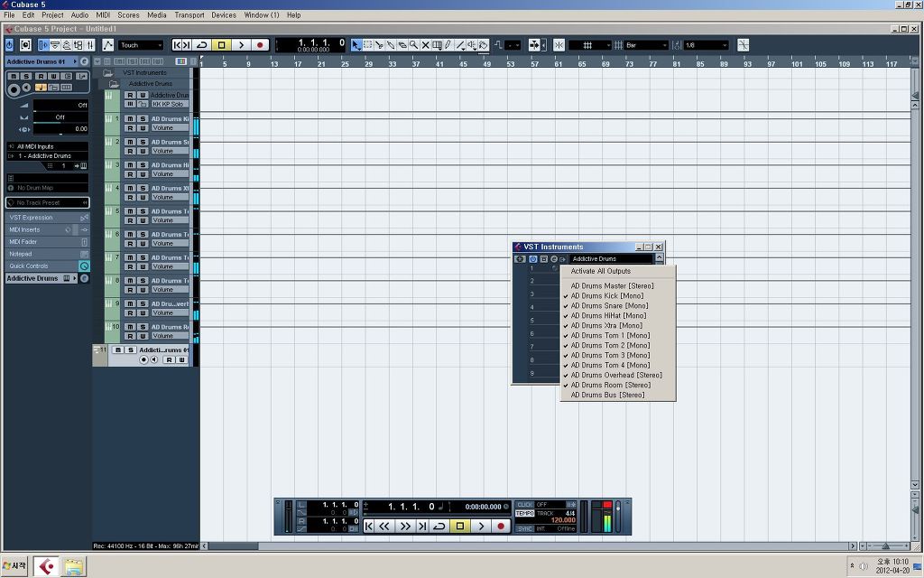Toggle the Cycle loop button in toolbar

(201, 45)
